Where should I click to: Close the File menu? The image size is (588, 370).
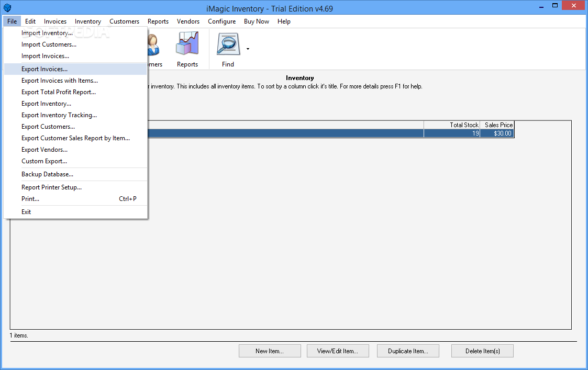(12, 21)
